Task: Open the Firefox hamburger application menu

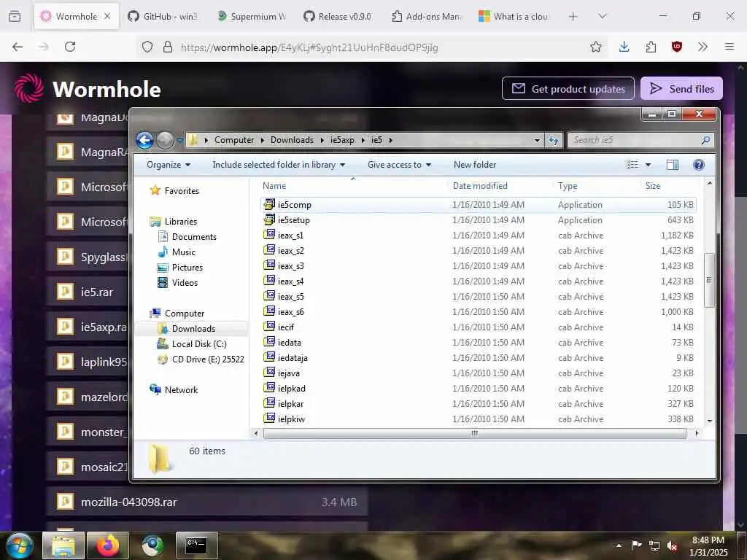Action: pyautogui.click(x=729, y=47)
